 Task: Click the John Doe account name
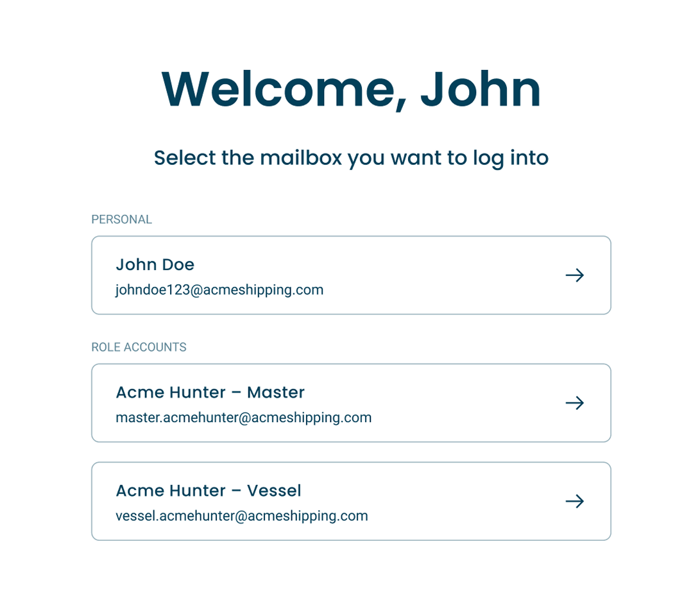[155, 264]
